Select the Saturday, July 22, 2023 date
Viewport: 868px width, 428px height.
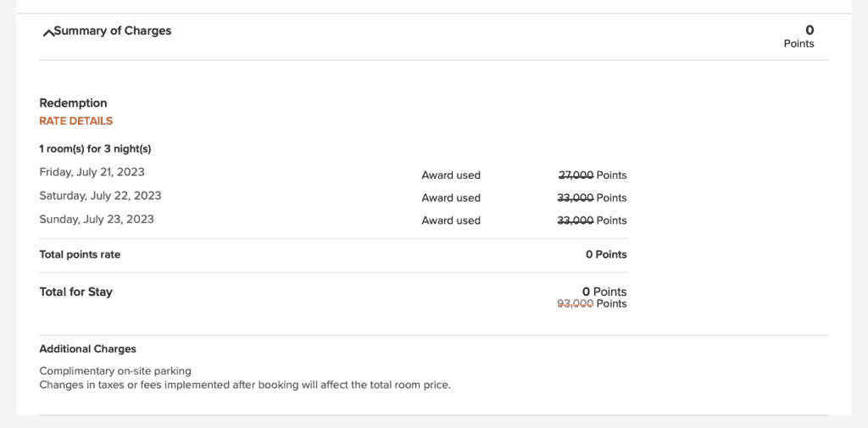coord(100,196)
